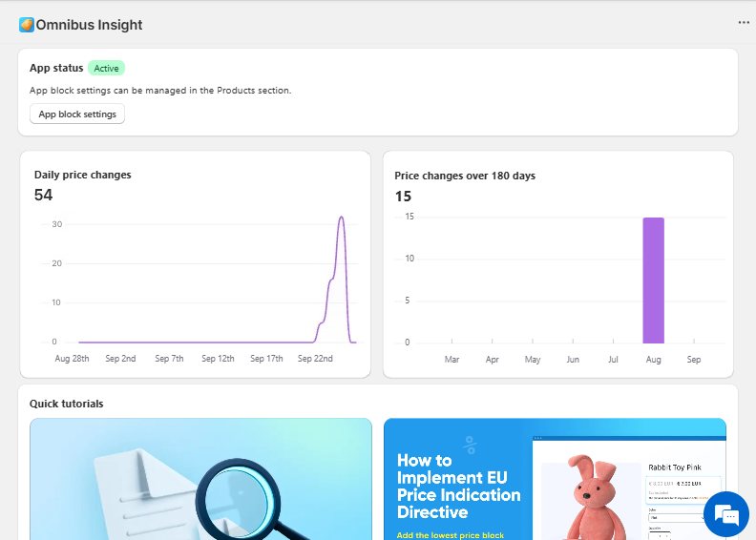
Task: Select the purple August bar in chart
Action: tap(653, 280)
